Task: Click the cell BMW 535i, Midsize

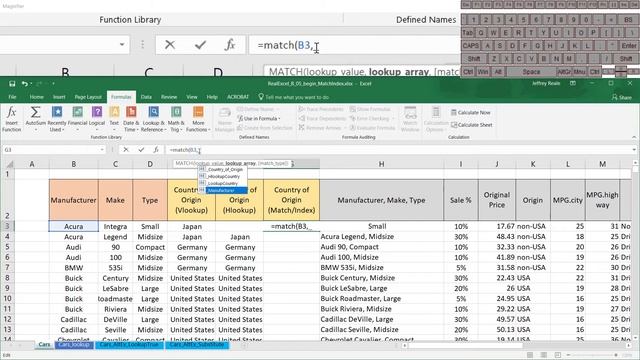Action: point(381,268)
